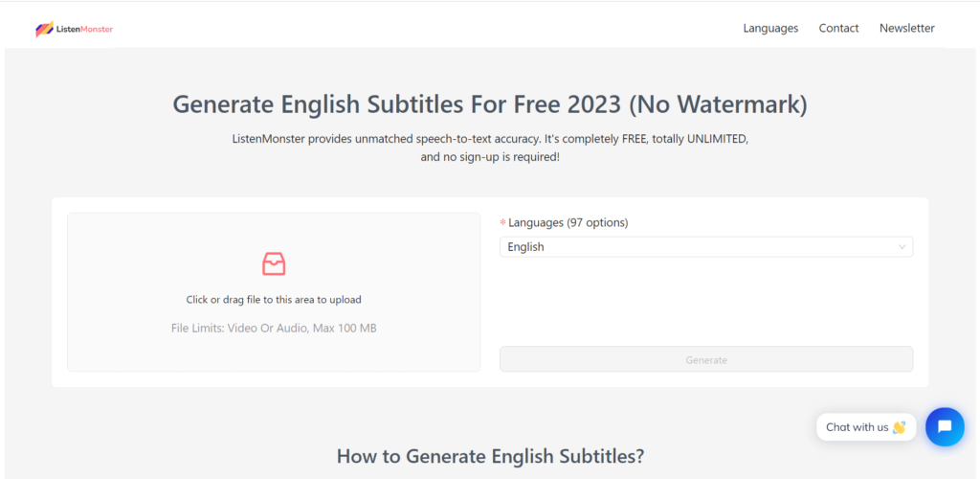Click the 'File Limits: Video Or Audio' hint
Viewport: 980px width, 479px height.
(x=274, y=328)
